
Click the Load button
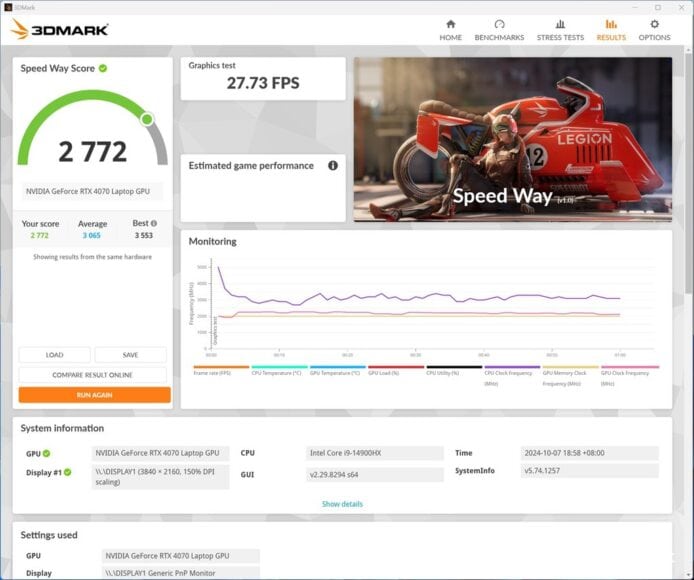point(55,355)
